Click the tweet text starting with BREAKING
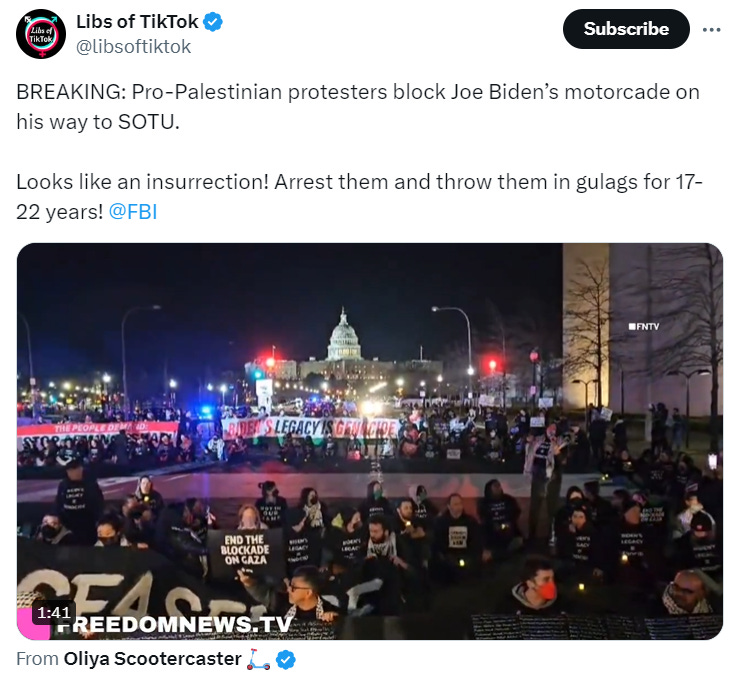Screen dimensions: 738x680 pos(358,107)
